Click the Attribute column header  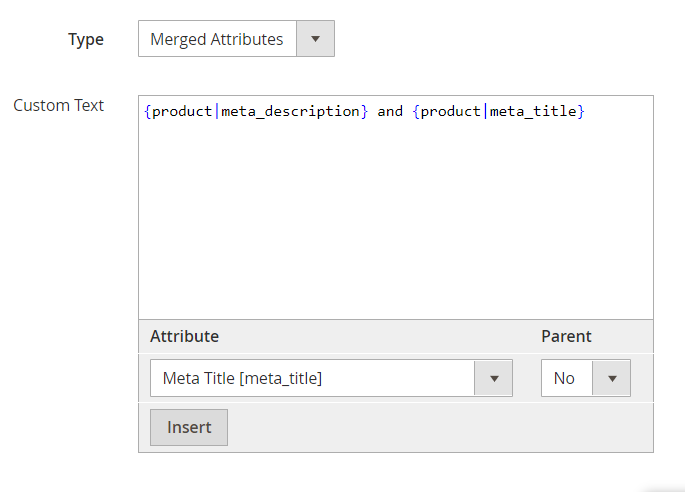[x=184, y=336]
